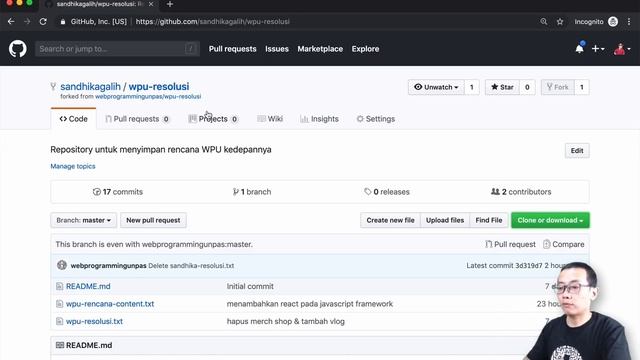Image resolution: width=640 pixels, height=360 pixels.
Task: View the 0 releases page
Action: point(387,192)
